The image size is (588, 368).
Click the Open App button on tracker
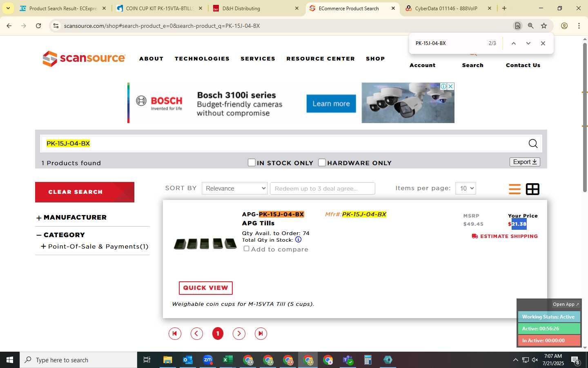(x=566, y=304)
